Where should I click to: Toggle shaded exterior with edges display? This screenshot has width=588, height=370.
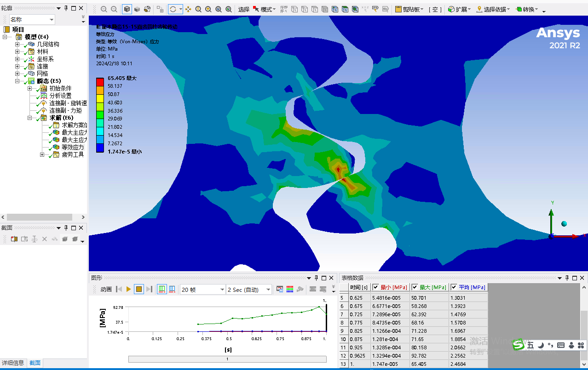point(127,9)
